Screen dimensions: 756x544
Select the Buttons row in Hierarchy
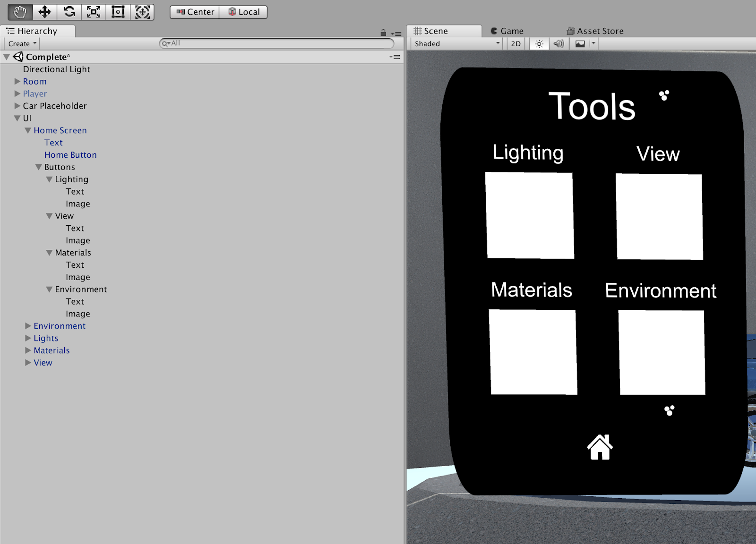tap(202, 167)
